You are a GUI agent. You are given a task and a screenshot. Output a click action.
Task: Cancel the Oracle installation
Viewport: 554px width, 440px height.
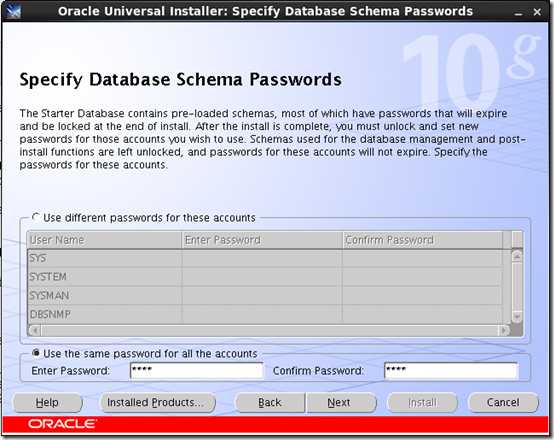coord(503,403)
